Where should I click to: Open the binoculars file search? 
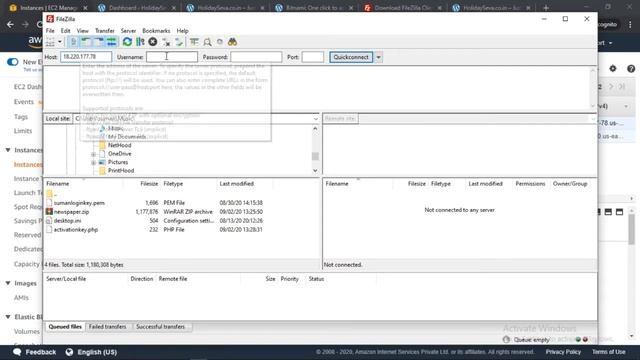[233, 42]
